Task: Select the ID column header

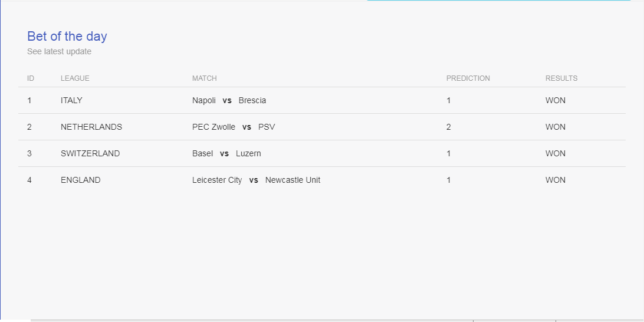Action: point(31,78)
